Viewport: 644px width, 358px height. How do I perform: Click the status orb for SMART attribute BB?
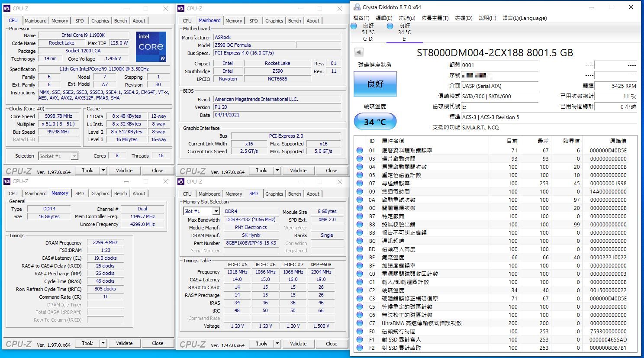tap(360, 232)
